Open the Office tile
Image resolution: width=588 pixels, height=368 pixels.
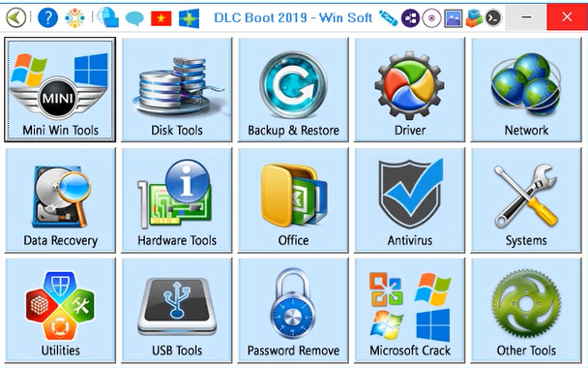point(293,199)
